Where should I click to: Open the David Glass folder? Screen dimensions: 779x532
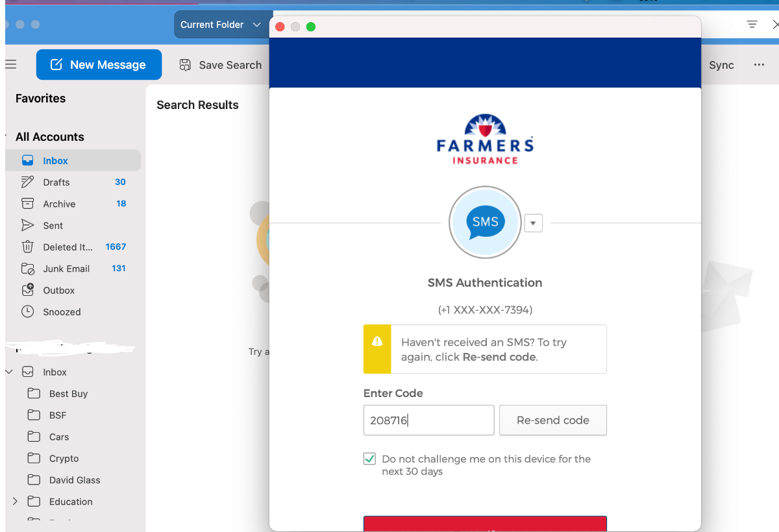[73, 480]
